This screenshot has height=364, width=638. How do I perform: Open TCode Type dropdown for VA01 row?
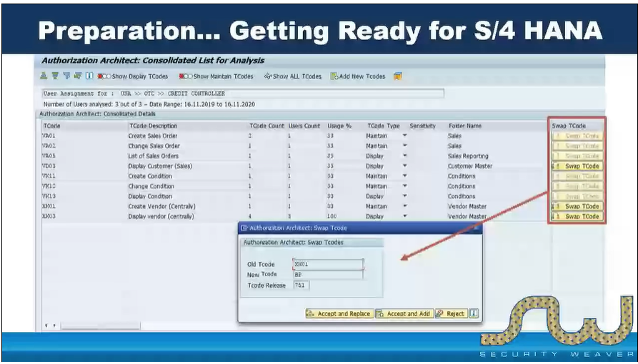point(404,136)
